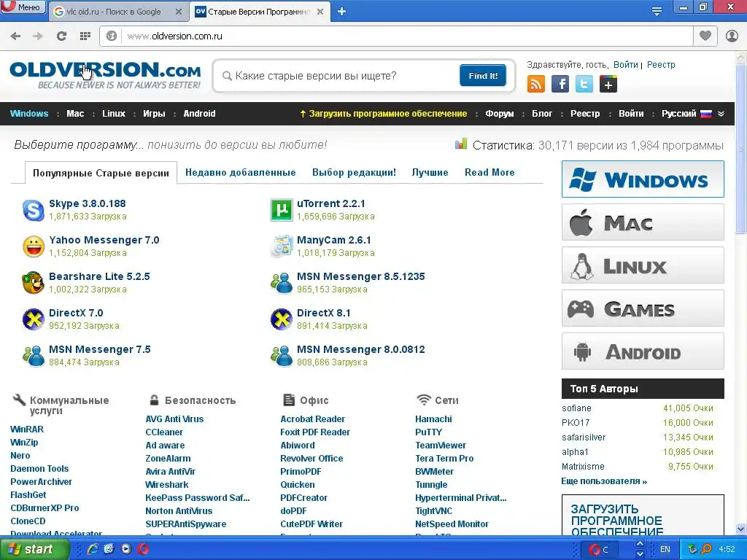The image size is (747, 560).
Task: Open a new tab with plus button
Action: tap(341, 12)
